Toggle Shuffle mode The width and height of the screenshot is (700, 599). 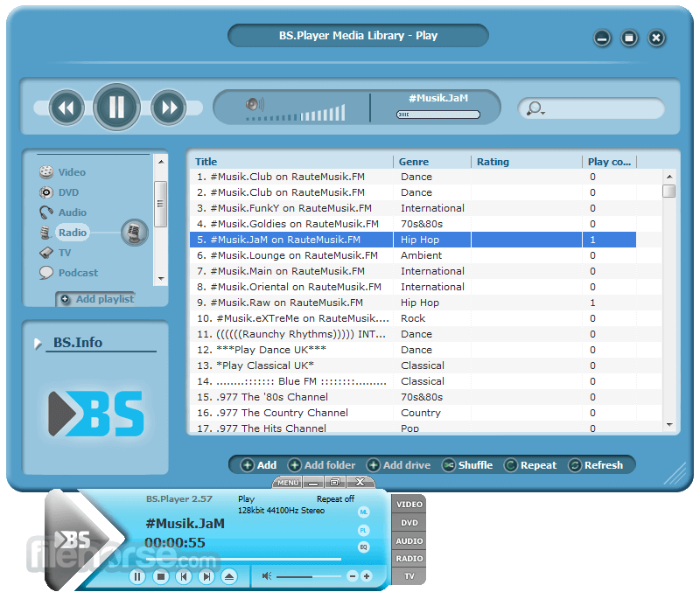[x=467, y=465]
